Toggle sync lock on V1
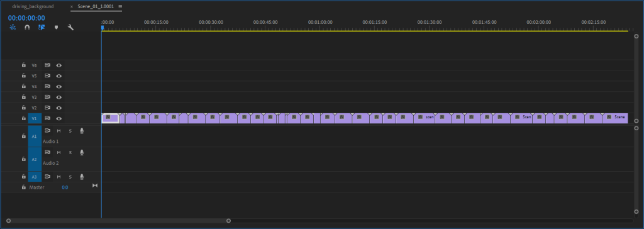Viewport: 644px width, 229px height. [47, 118]
